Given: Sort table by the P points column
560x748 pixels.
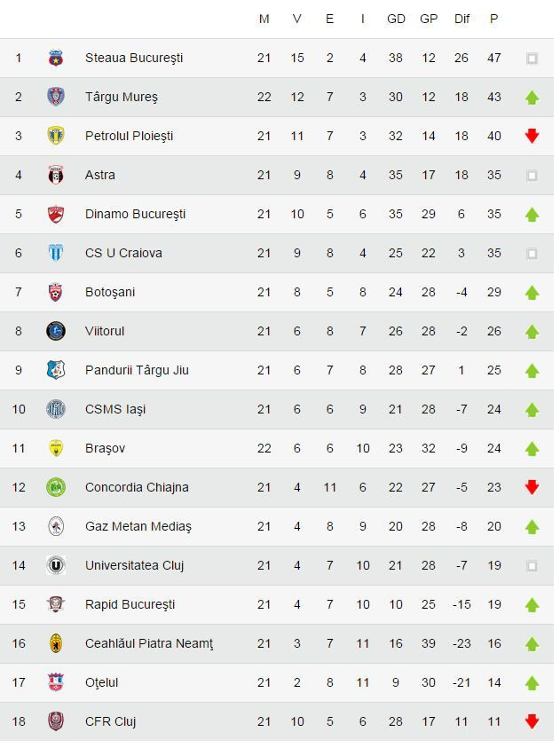Looking at the screenshot, I should point(493,19).
